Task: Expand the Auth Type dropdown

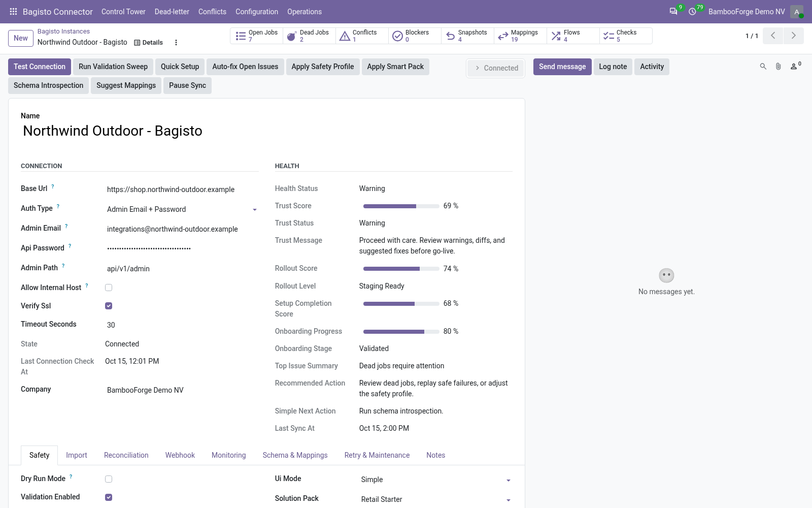Action: click(182, 209)
